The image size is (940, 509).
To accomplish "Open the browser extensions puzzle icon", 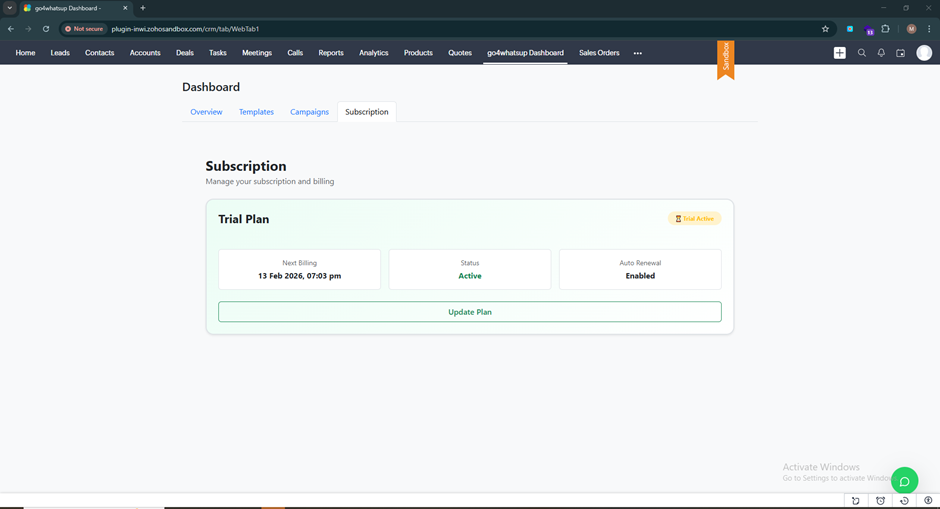I will tap(885, 29).
